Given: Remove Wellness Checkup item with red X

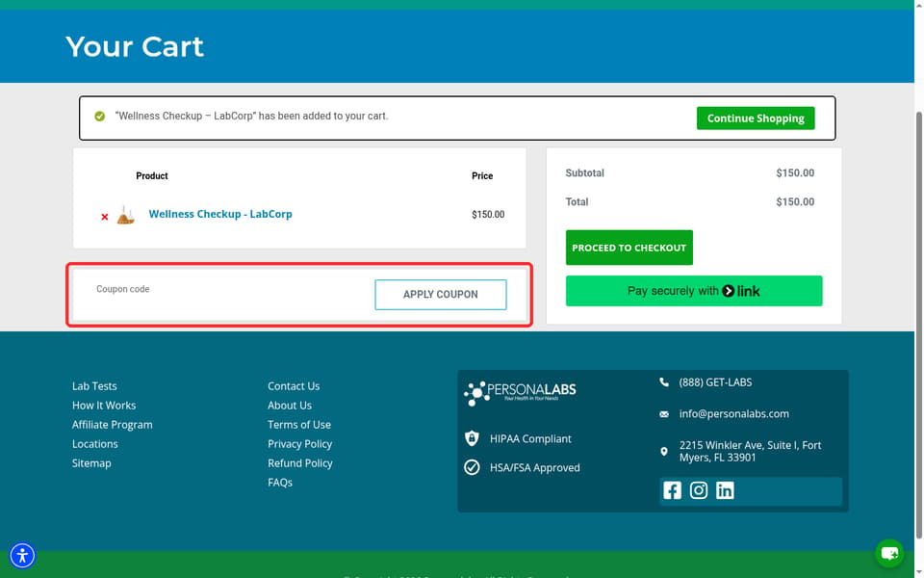Looking at the screenshot, I should click(104, 217).
